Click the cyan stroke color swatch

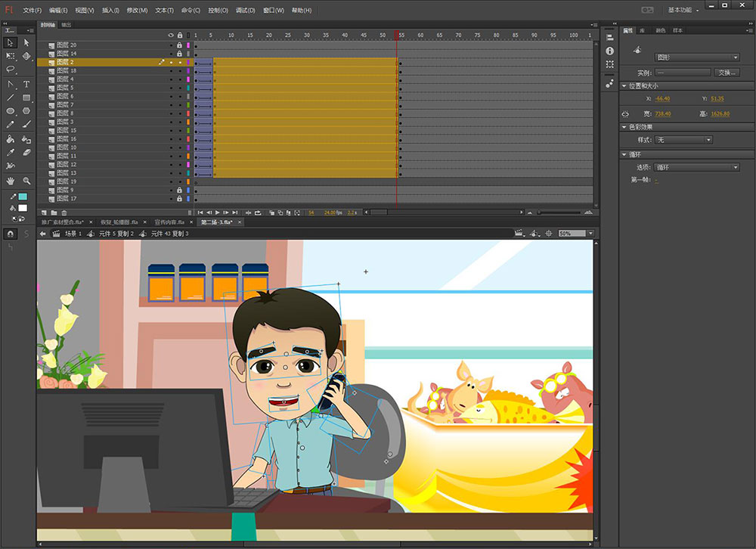click(23, 197)
